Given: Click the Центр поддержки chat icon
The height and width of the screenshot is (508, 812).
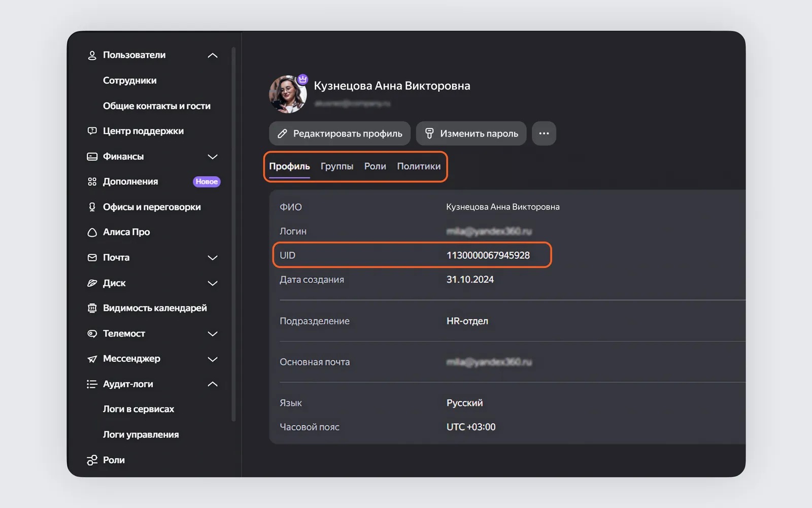Looking at the screenshot, I should 92,131.
